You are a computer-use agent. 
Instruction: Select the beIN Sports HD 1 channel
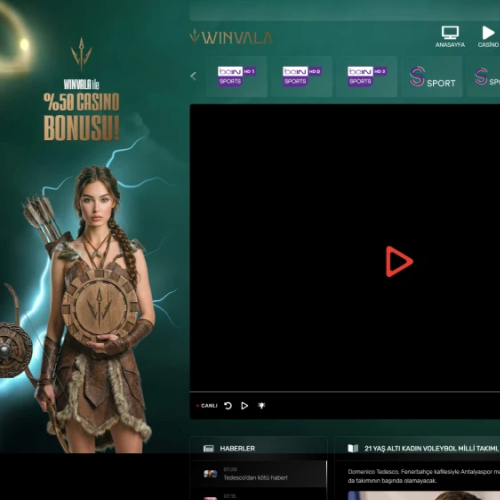pos(237,76)
